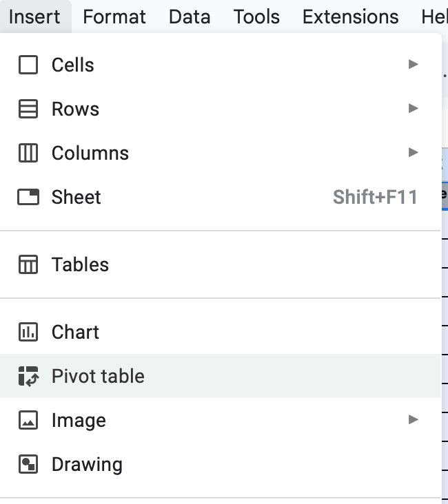448x504 pixels.
Task: Expand the Rows submenu arrow
Action: [413, 109]
